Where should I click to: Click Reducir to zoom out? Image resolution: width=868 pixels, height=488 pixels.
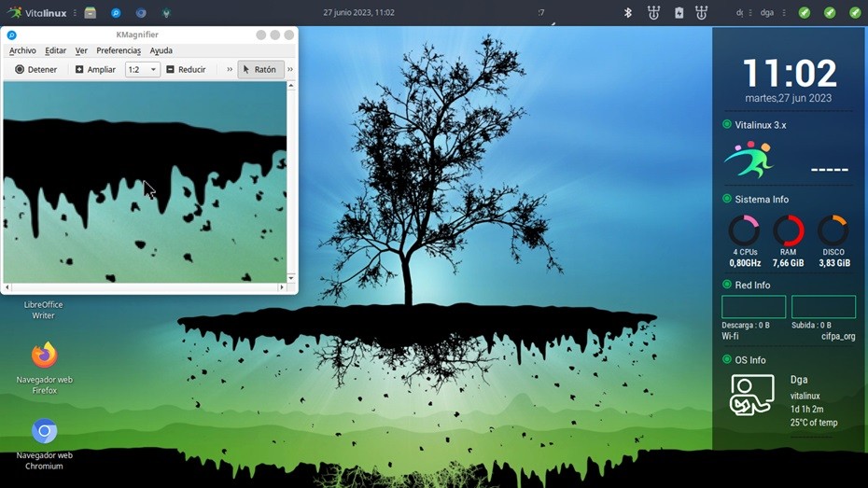186,69
